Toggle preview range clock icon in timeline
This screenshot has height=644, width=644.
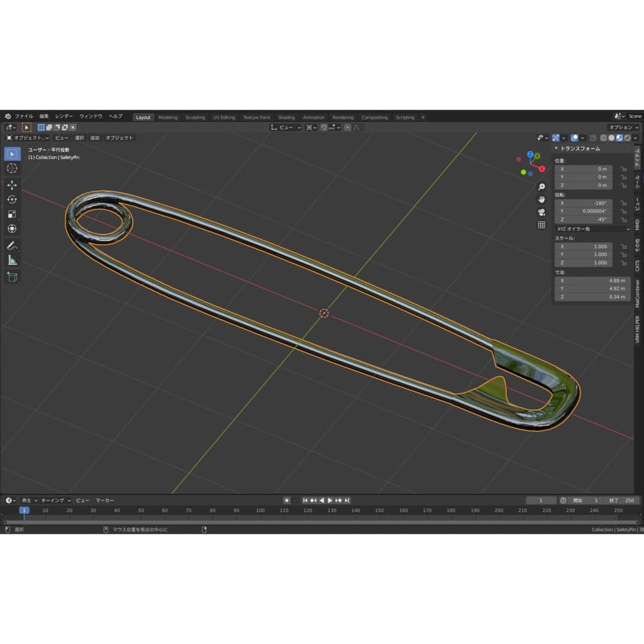[563, 500]
